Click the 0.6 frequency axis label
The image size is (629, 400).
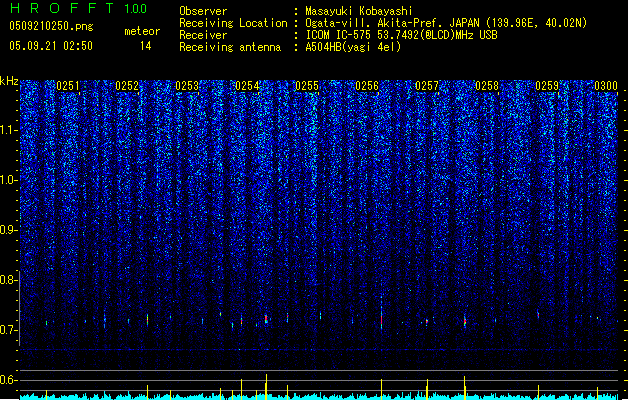pos(8,380)
